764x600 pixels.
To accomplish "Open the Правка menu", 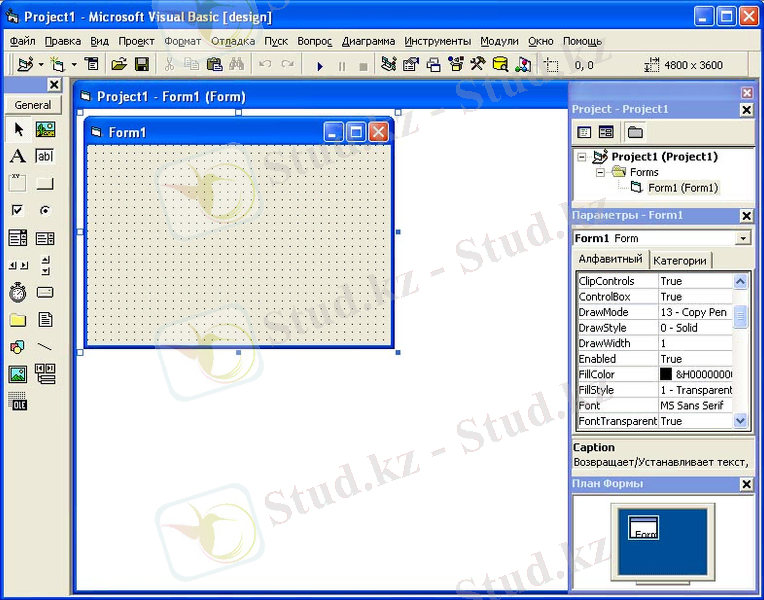I will (63, 41).
